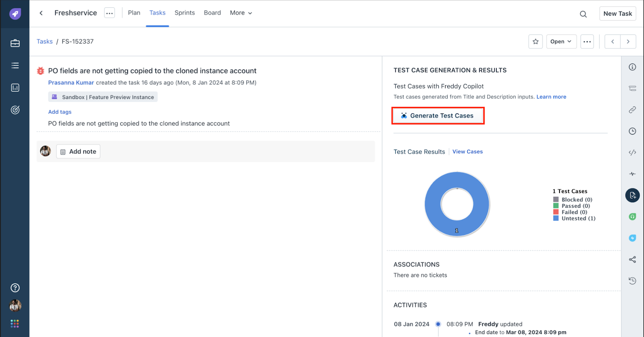The height and width of the screenshot is (337, 644).
Task: Go to next task arrow
Action: tap(628, 41)
